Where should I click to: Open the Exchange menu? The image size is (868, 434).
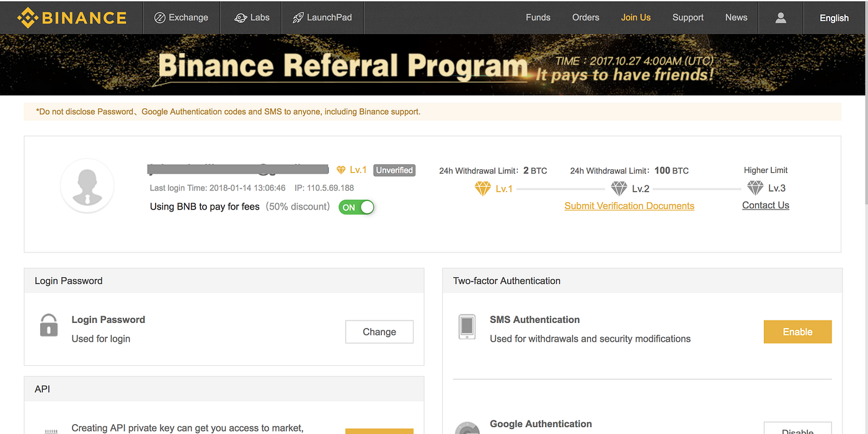coord(181,17)
